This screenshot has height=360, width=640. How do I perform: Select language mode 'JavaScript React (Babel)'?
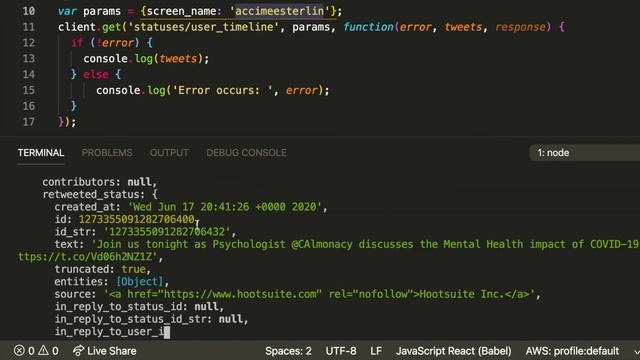click(x=453, y=351)
